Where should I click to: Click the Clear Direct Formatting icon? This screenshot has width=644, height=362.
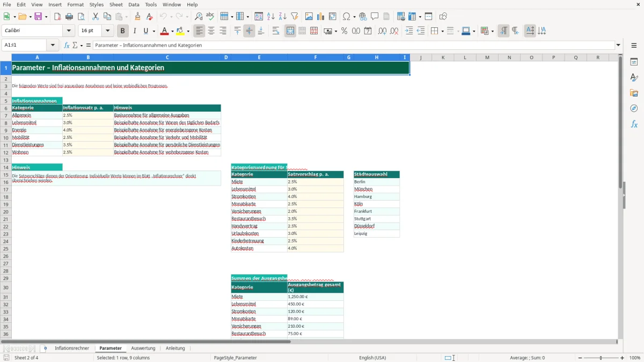tap(150, 17)
